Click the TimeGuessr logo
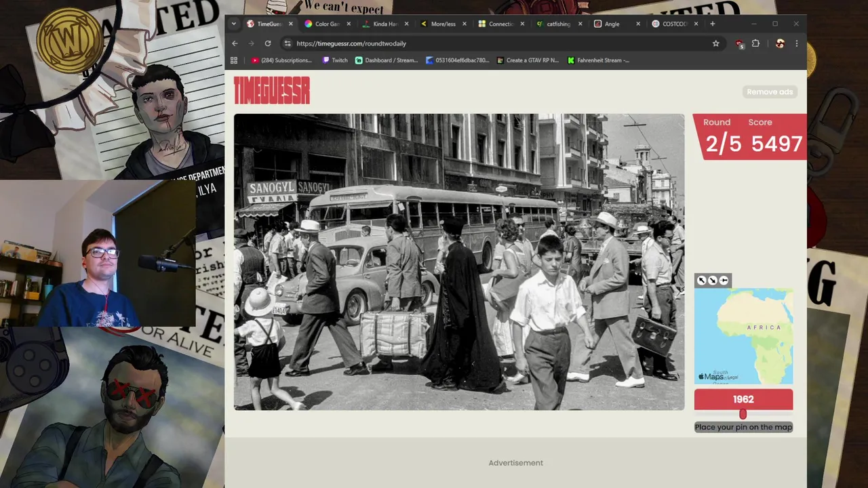The image size is (868, 488). click(x=272, y=90)
